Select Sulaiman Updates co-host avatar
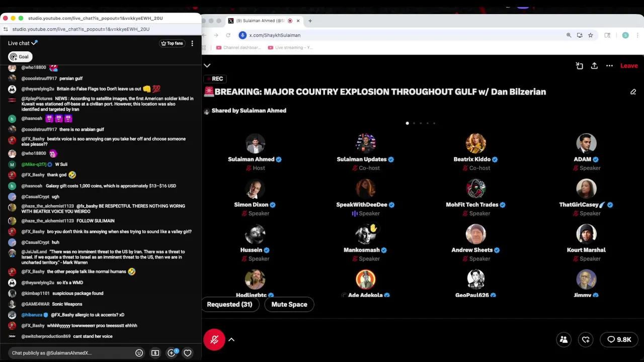This screenshot has height=362, width=644. 366,143
